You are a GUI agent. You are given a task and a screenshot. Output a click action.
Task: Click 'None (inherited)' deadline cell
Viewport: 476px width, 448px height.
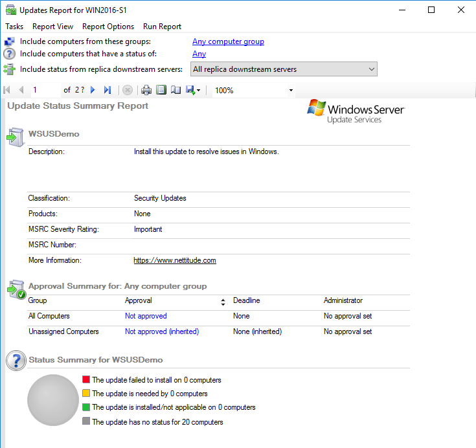pos(258,331)
